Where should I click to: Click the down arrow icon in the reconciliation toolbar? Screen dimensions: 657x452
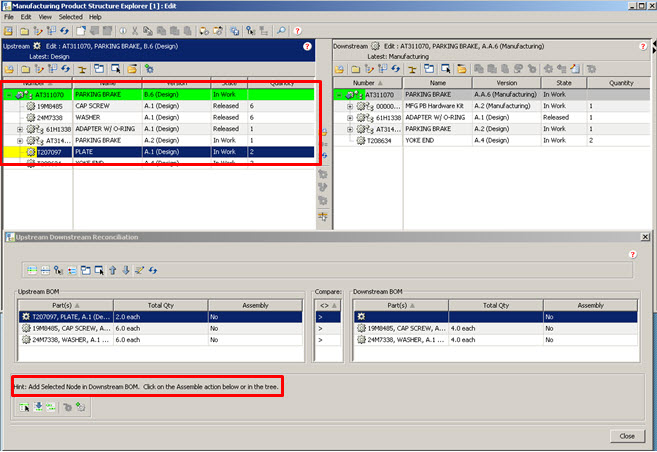point(126,271)
